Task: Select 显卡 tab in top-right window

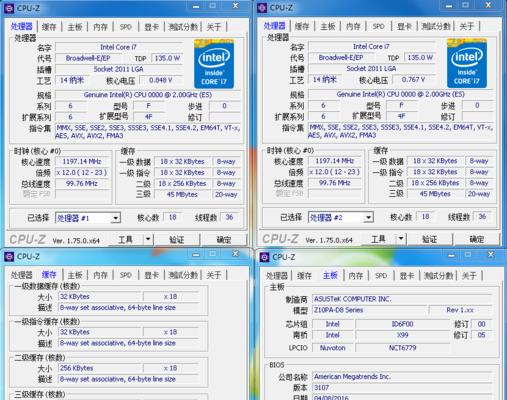Action: [x=404, y=26]
